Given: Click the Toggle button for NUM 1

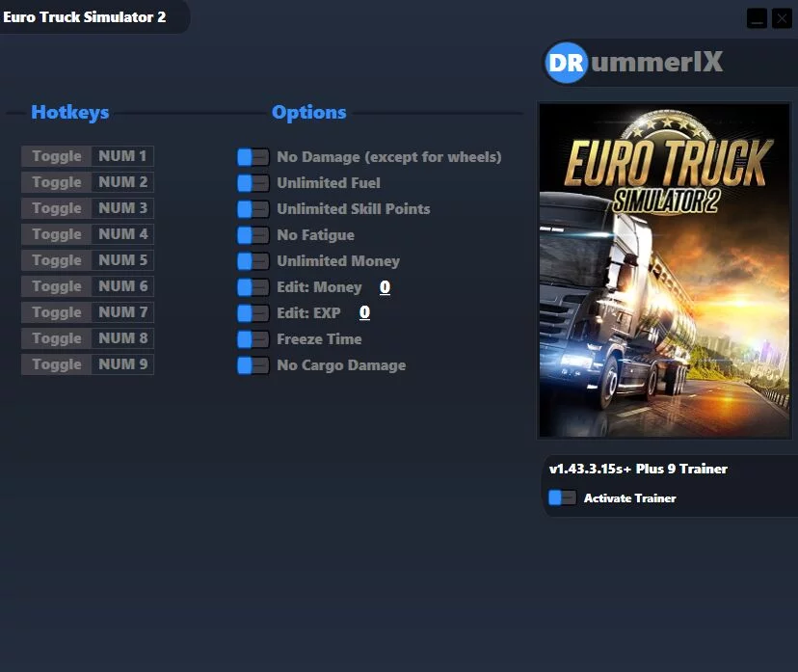Looking at the screenshot, I should point(57,156).
